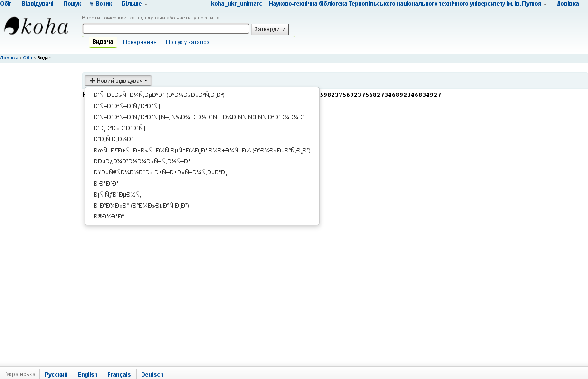
Task: Go to Пошук in top navigation
Action: click(x=72, y=4)
